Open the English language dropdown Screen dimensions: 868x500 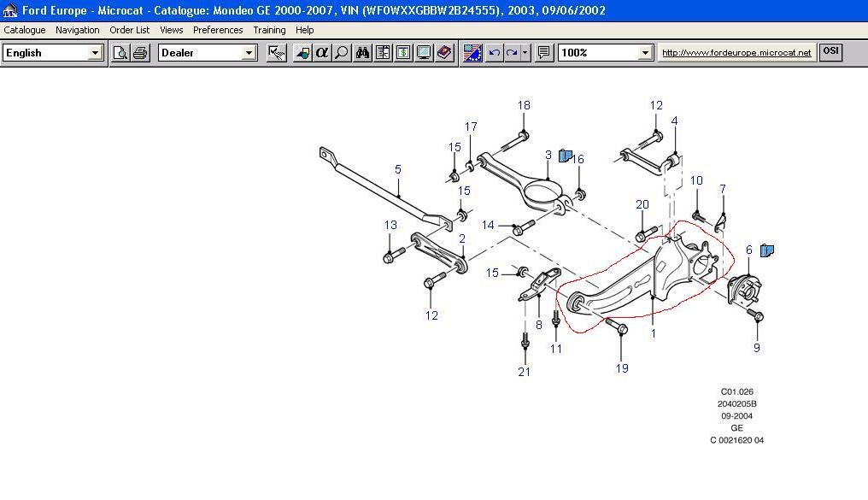(x=95, y=53)
